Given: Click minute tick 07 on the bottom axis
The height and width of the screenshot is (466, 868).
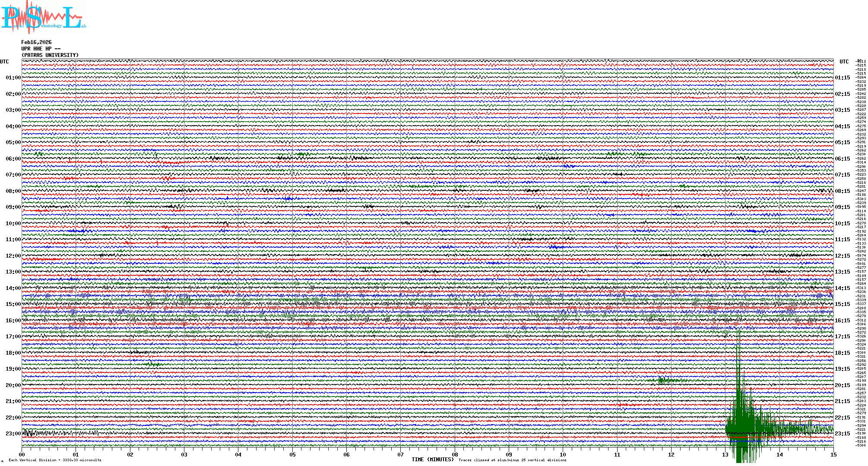Looking at the screenshot, I should coord(401,454).
